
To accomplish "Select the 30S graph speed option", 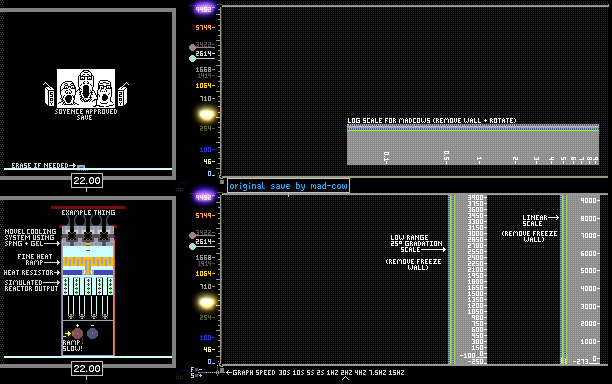I will pyautogui.click(x=284, y=373).
